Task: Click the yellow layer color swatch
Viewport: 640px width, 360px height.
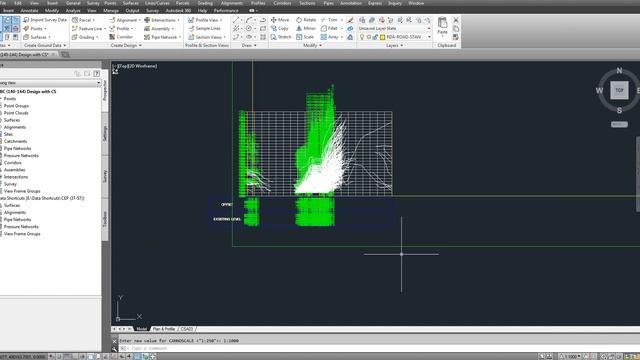Action: [382, 37]
